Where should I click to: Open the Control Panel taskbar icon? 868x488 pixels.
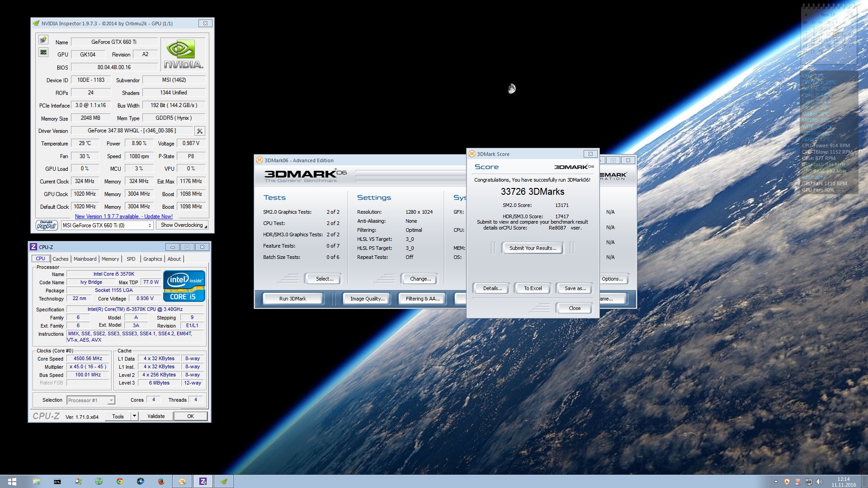click(x=78, y=481)
